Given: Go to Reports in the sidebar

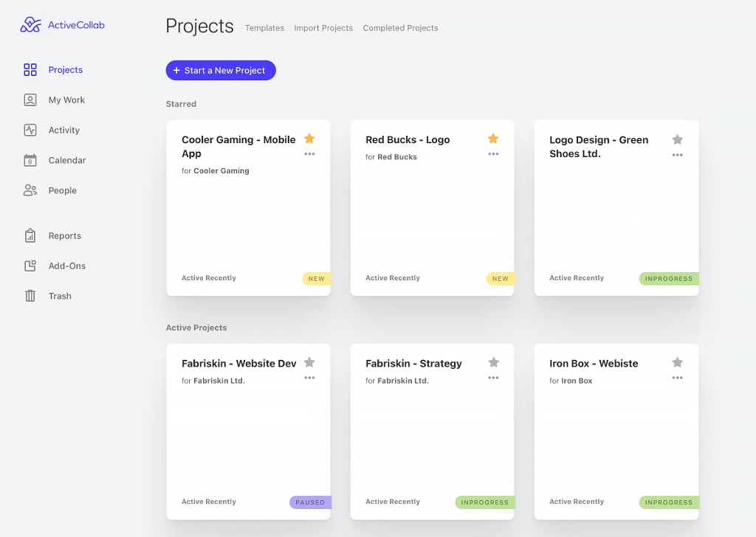Looking at the screenshot, I should click(65, 235).
